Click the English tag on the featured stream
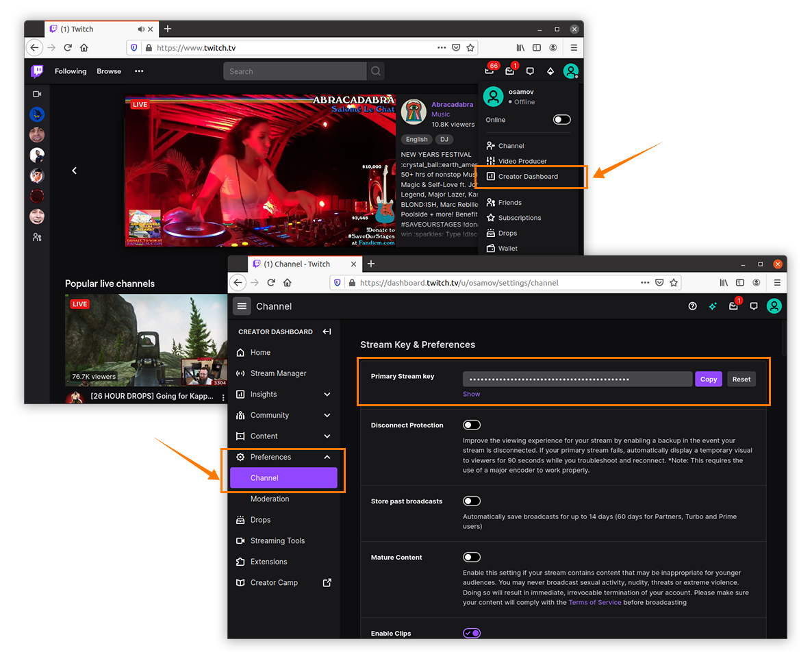 click(416, 139)
